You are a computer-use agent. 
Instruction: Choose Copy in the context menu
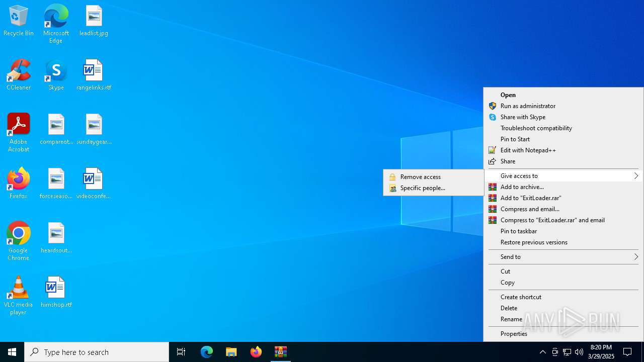pos(563,283)
